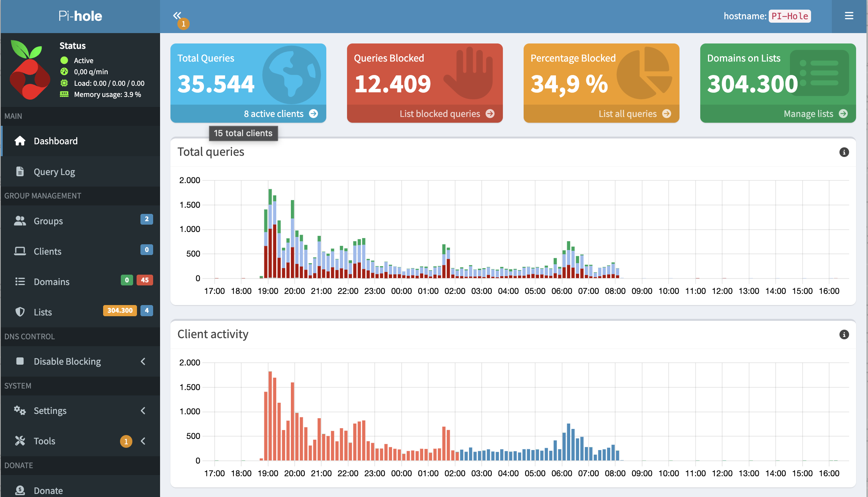Open the List all queries link
Image resolution: width=868 pixels, height=497 pixels.
tap(628, 114)
